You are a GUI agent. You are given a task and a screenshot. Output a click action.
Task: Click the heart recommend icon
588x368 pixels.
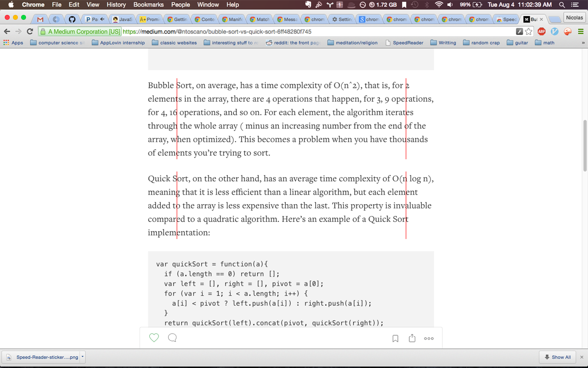[154, 338]
